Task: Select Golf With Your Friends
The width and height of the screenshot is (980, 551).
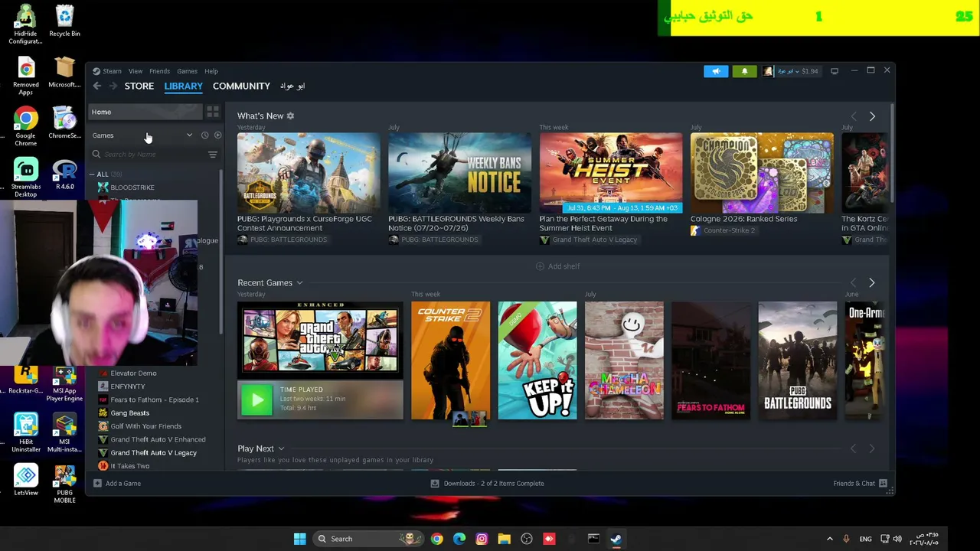Action: (x=145, y=426)
